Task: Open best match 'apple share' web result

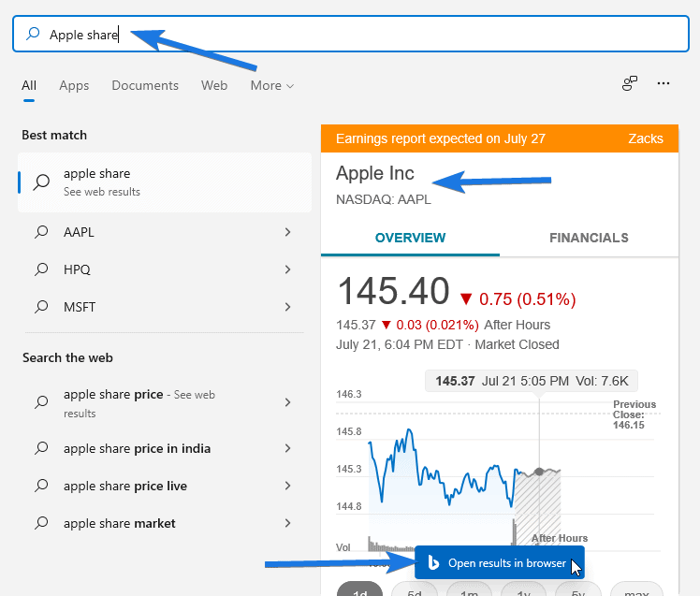Action: (165, 182)
